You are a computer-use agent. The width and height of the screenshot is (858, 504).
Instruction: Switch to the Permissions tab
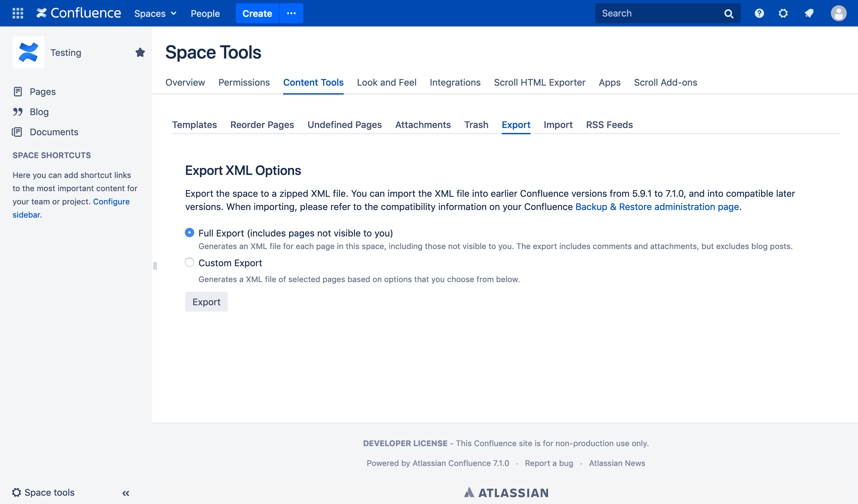(x=244, y=82)
